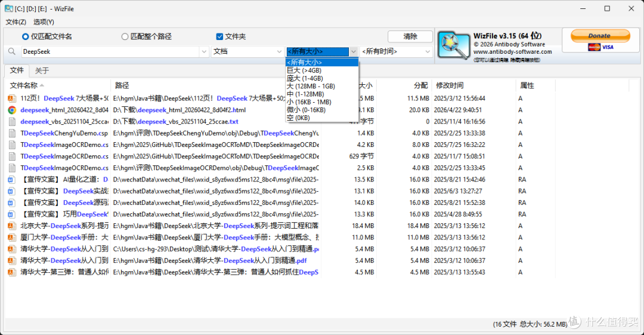Expand the search history dropdown arrow
This screenshot has height=335, width=644.
coord(204,51)
